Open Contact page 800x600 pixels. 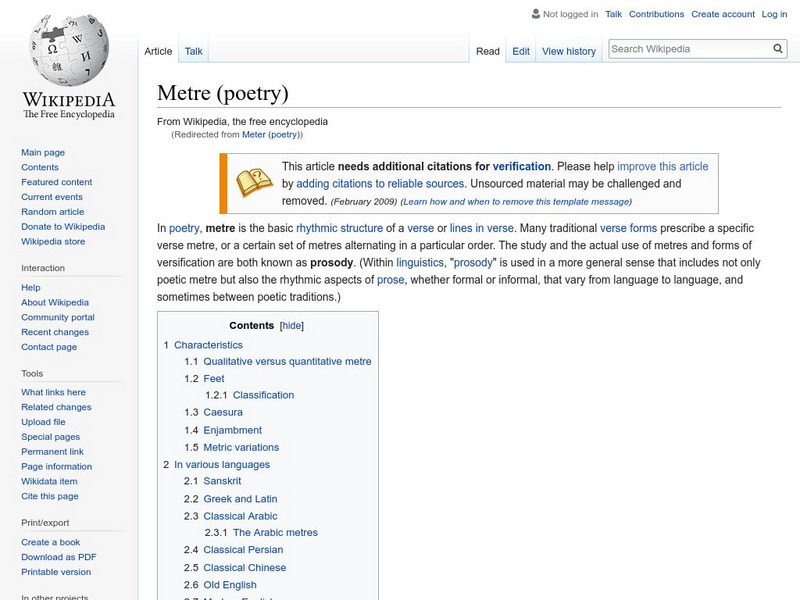click(49, 347)
